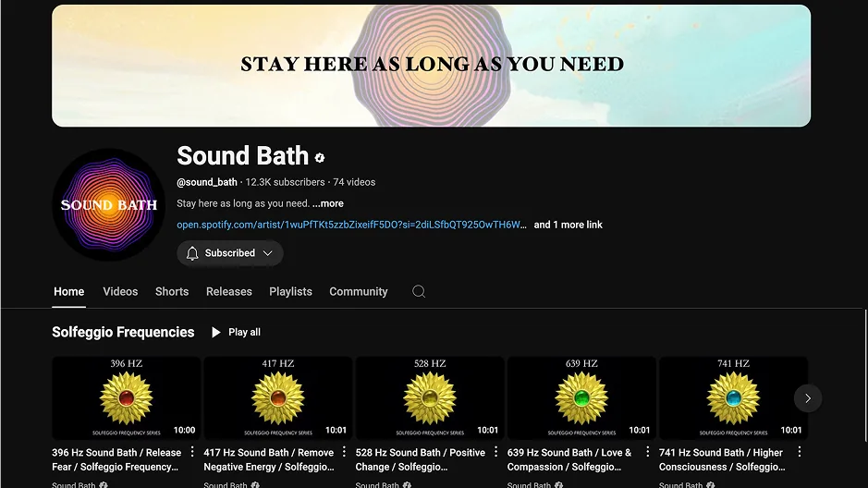Open the 417 HZ video thumbnail
The width and height of the screenshot is (868, 488).
(278, 398)
